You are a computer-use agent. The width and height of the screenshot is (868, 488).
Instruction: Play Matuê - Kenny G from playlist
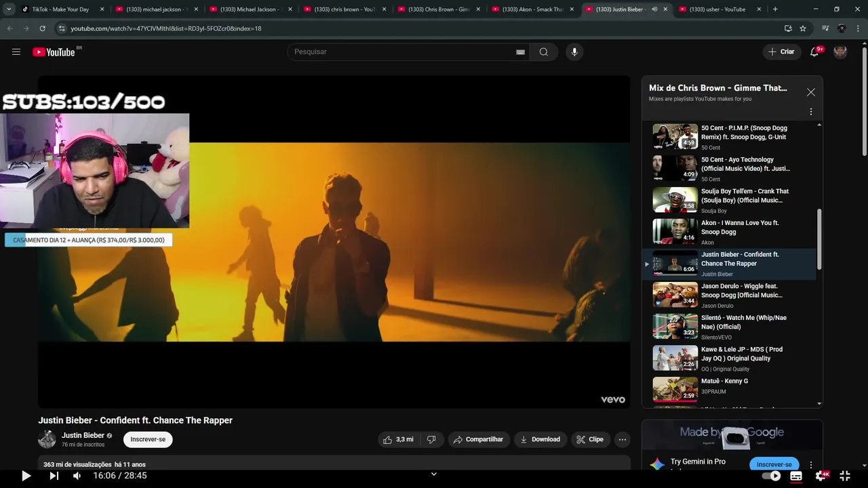[730, 390]
